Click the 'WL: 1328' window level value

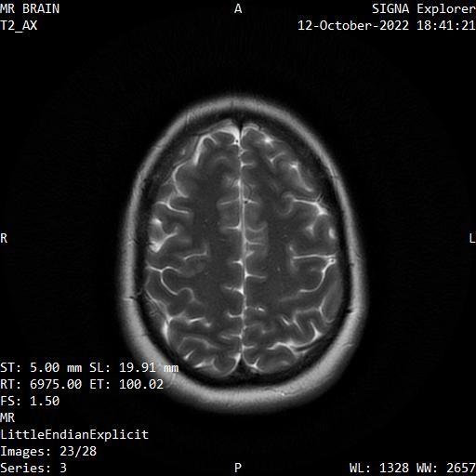(x=379, y=468)
